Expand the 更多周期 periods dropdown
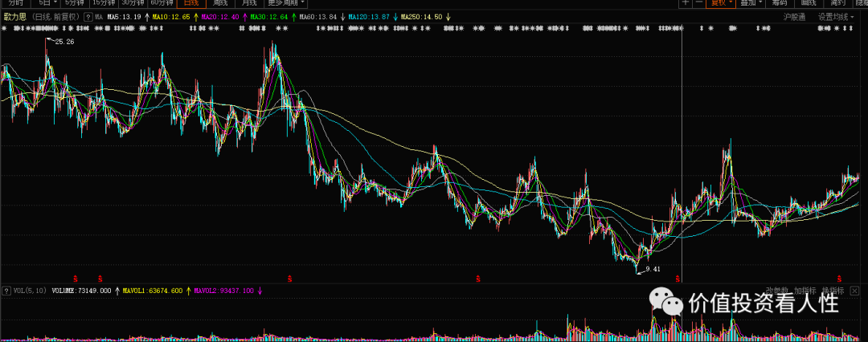This screenshot has width=868, height=342. tap(287, 2)
